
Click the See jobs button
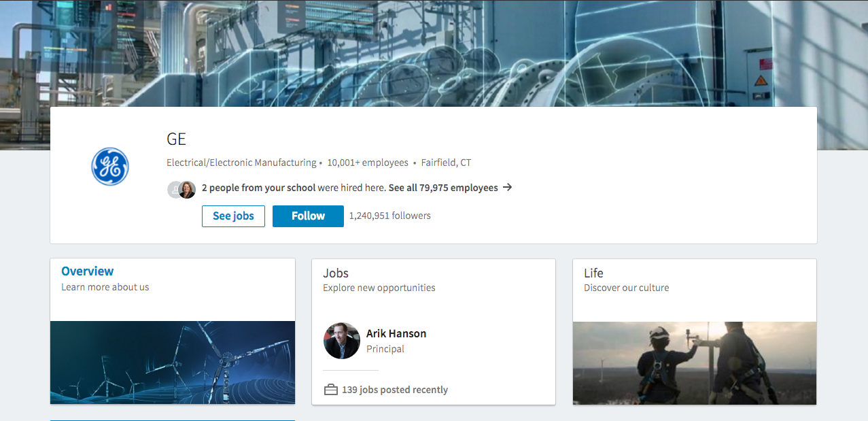(233, 216)
